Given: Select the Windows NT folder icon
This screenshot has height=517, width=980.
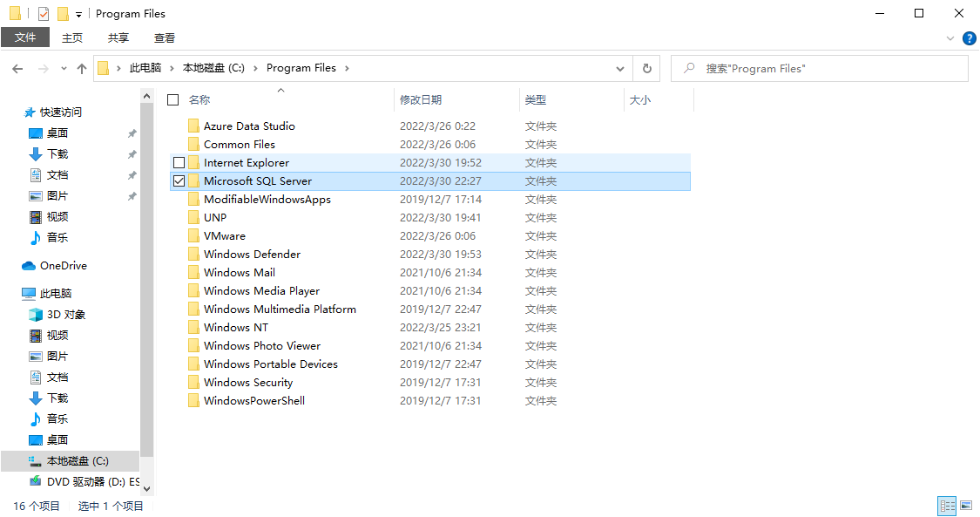Looking at the screenshot, I should 193,327.
